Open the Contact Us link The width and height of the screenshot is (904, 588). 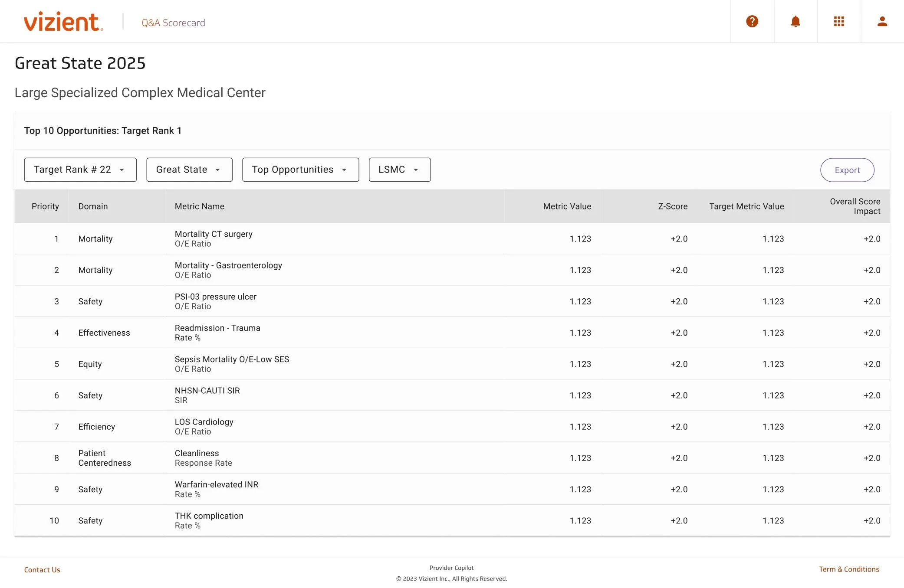(42, 569)
